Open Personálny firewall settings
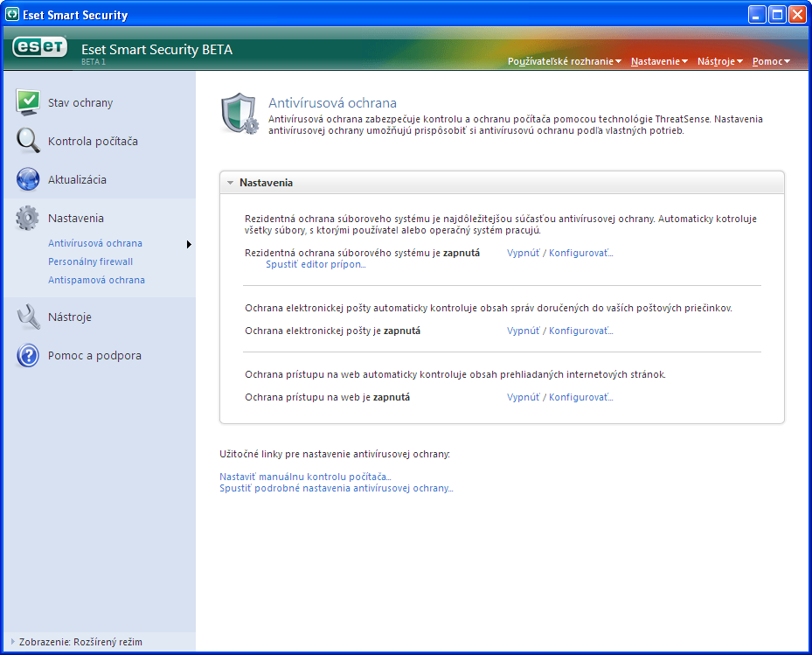812x655 pixels. tap(91, 261)
